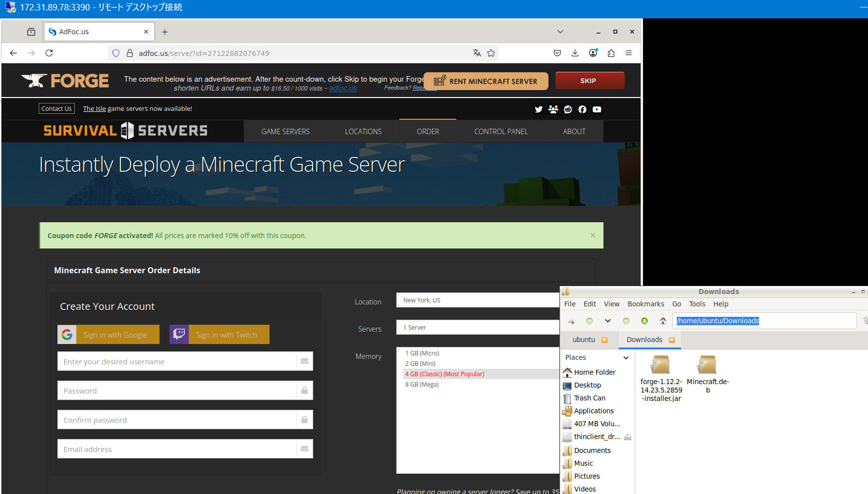Screen dimensions: 868x494
Task: Close the AdFoc.us browser tab
Action: click(x=146, y=32)
